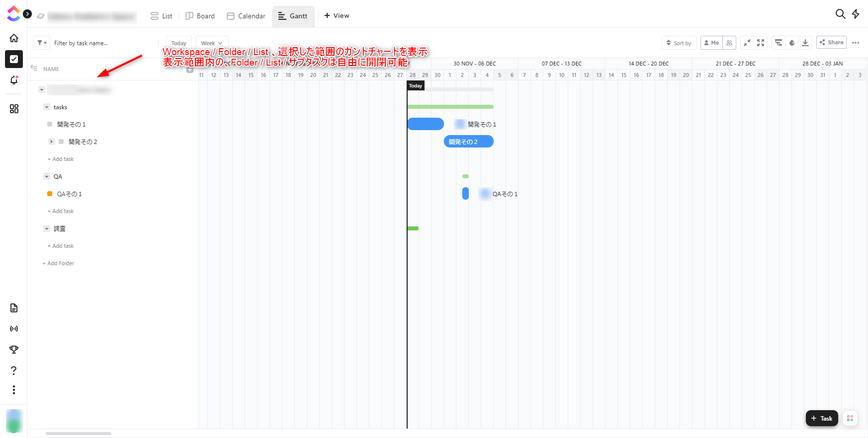Image resolution: width=868 pixels, height=438 pixels.
Task: Click the Share button
Action: point(831,42)
